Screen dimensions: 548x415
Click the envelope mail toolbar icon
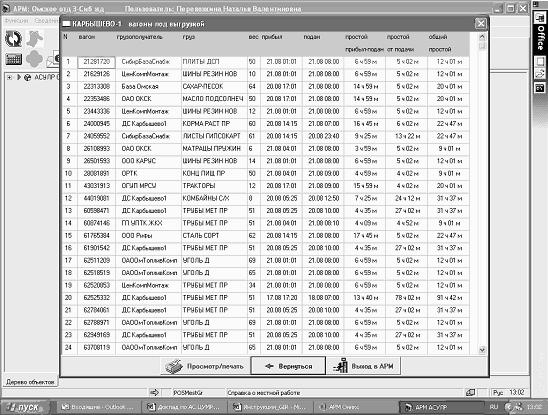click(53, 59)
